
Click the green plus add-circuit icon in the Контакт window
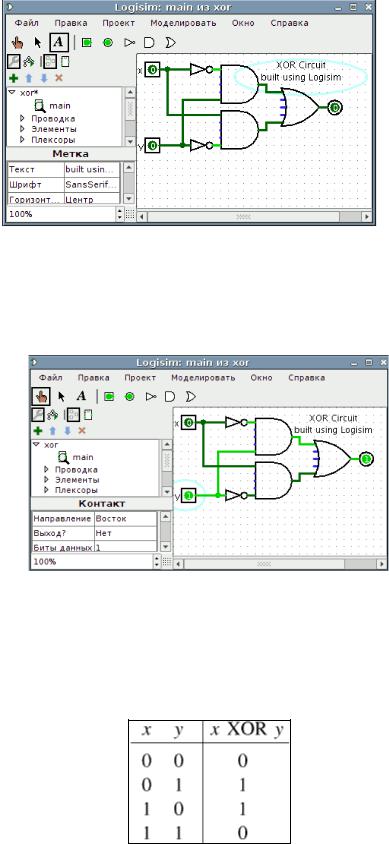[x=38, y=431]
